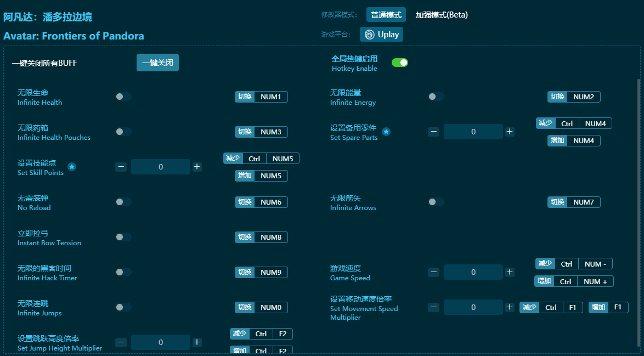The image size is (644, 356).
Task: Click NUM0 hotkey button for Infinite Jumps
Action: 261,308
